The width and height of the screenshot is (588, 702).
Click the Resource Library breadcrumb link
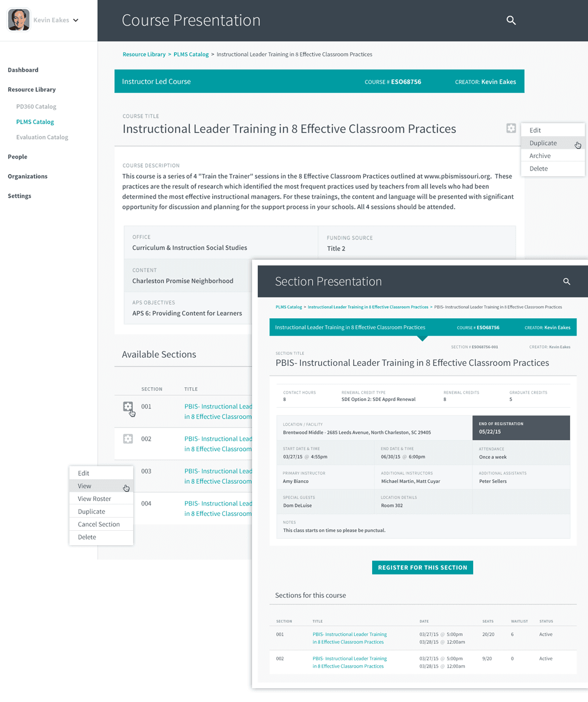(144, 55)
